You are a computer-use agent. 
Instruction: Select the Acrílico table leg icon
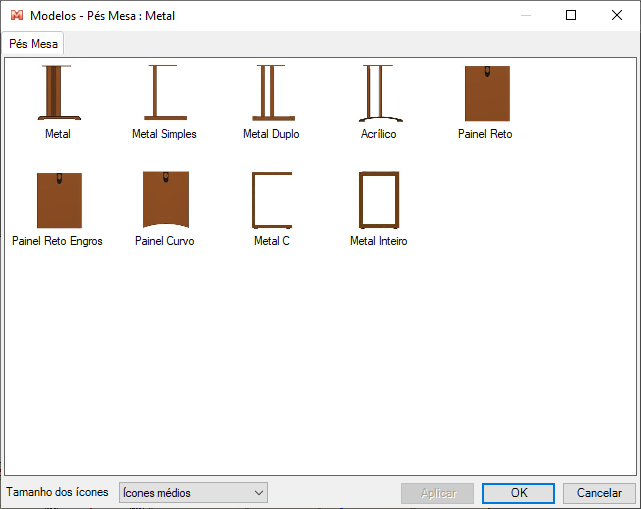click(x=381, y=93)
